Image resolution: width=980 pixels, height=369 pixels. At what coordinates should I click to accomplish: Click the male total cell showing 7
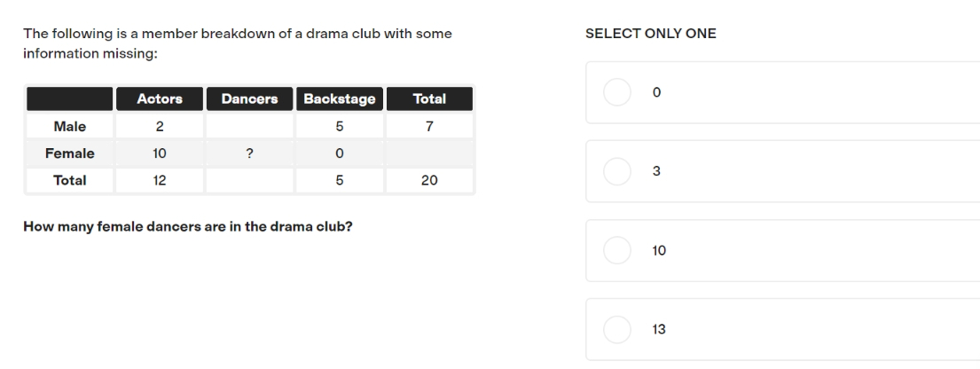[429, 126]
